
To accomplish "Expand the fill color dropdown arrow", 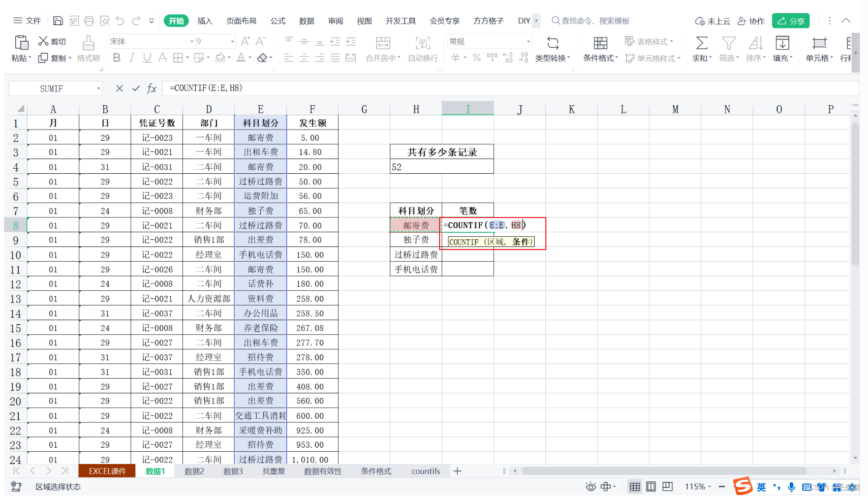I will click(x=229, y=58).
